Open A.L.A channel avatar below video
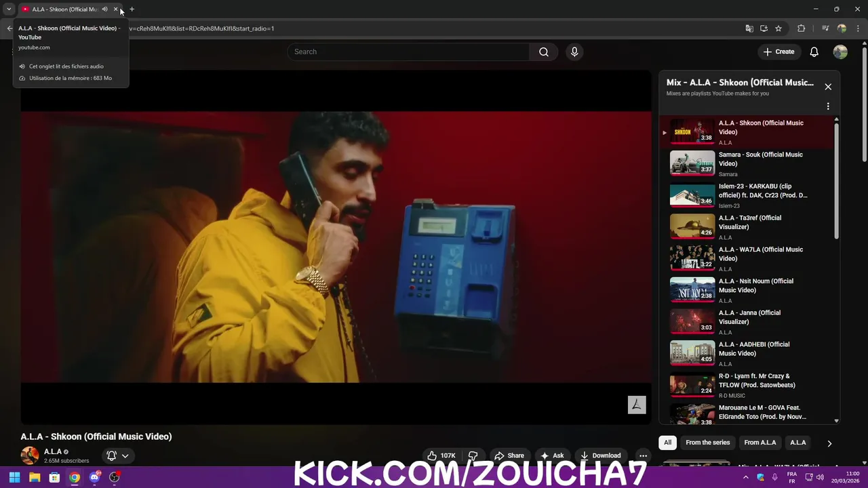868x488 pixels. point(29,455)
